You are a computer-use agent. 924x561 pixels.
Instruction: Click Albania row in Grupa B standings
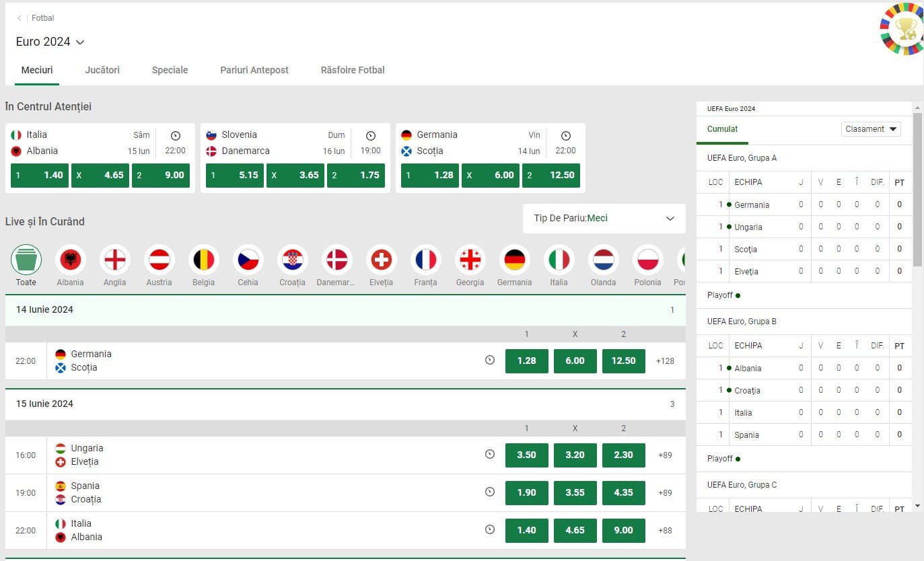804,369
